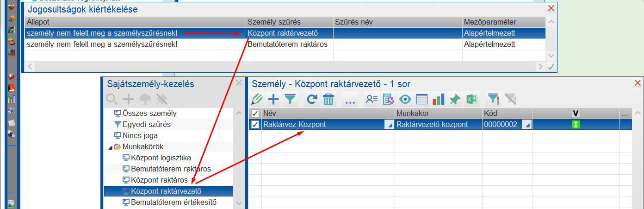Click scroll-up arrow of the Személy grid

pyautogui.click(x=638, y=113)
